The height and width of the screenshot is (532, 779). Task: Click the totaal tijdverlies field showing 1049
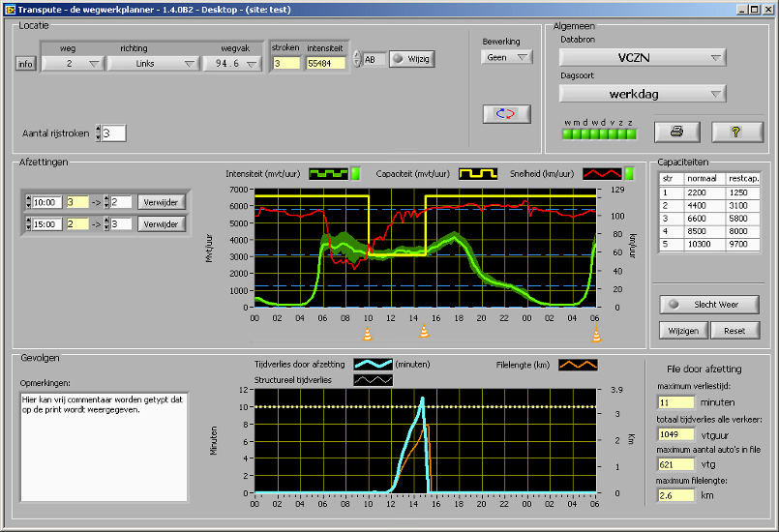[x=675, y=434]
